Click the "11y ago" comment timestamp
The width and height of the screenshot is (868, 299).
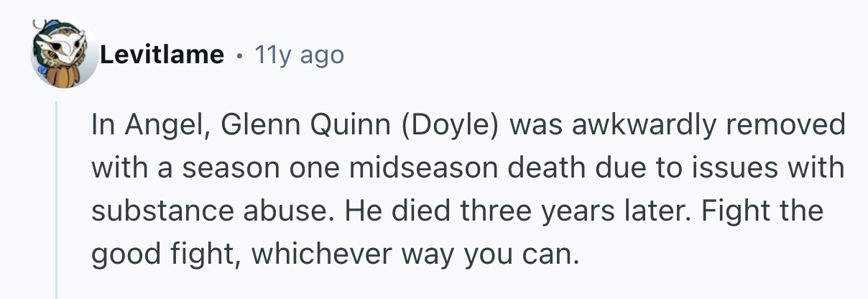300,55
